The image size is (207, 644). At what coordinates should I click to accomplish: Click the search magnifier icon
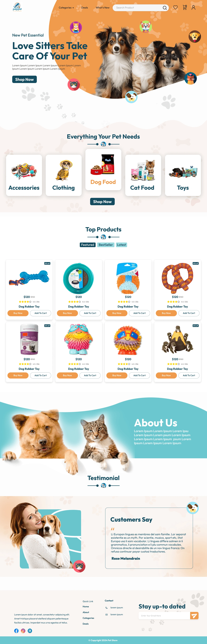[165, 8]
